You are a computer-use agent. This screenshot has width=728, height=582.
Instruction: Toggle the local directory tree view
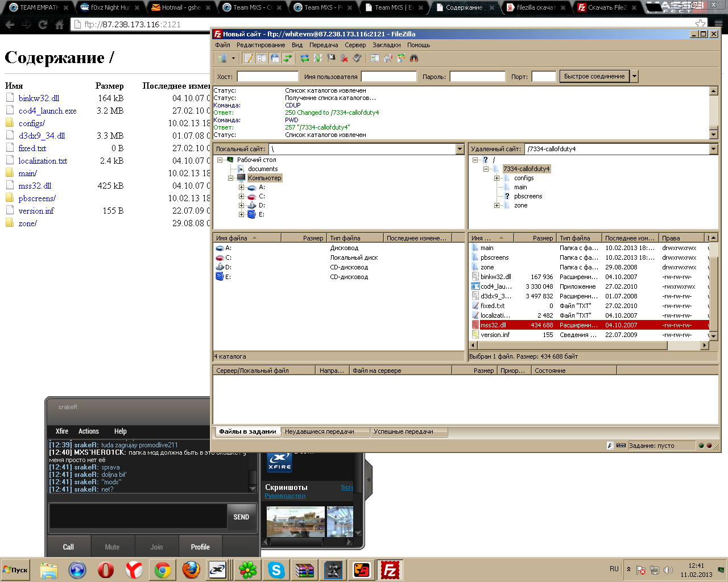pos(262,58)
